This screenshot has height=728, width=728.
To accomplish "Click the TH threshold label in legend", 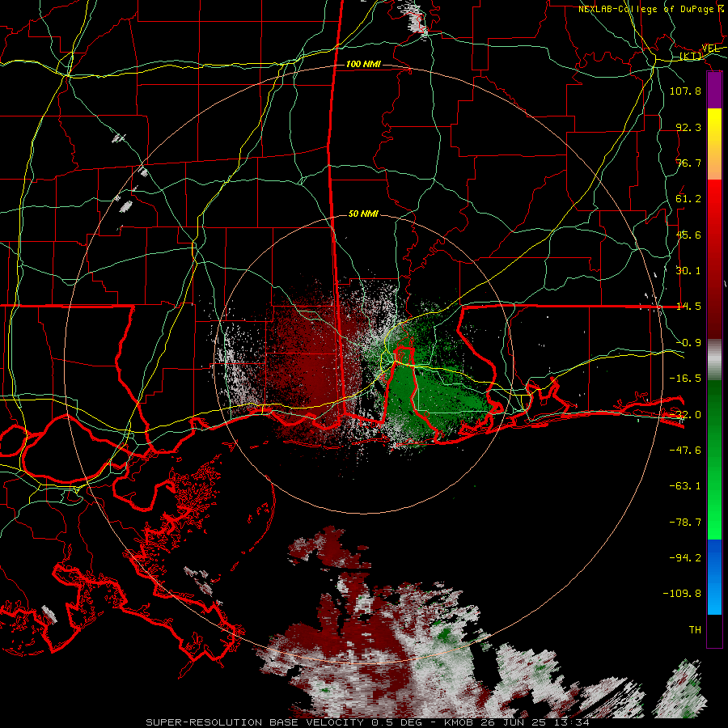I will [x=695, y=630].
